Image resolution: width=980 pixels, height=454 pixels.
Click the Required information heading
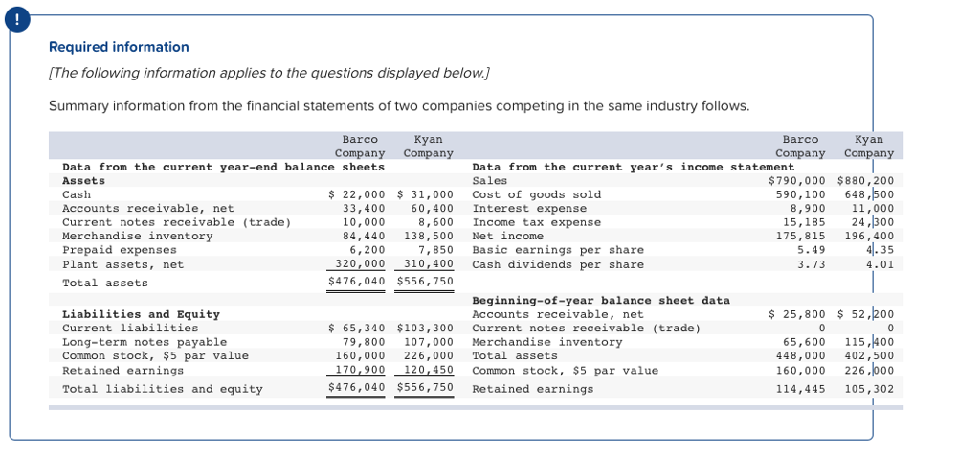tap(119, 47)
